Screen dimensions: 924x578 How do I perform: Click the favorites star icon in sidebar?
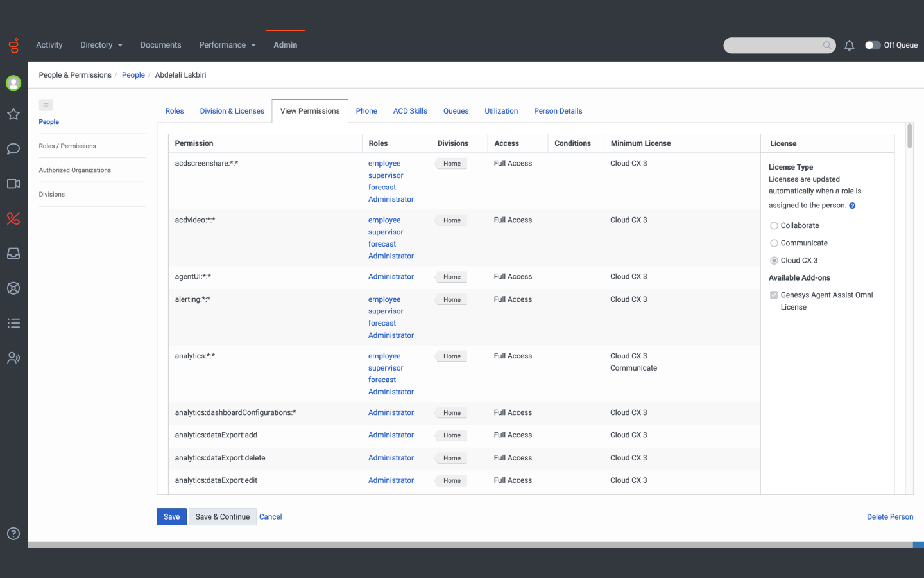(13, 114)
